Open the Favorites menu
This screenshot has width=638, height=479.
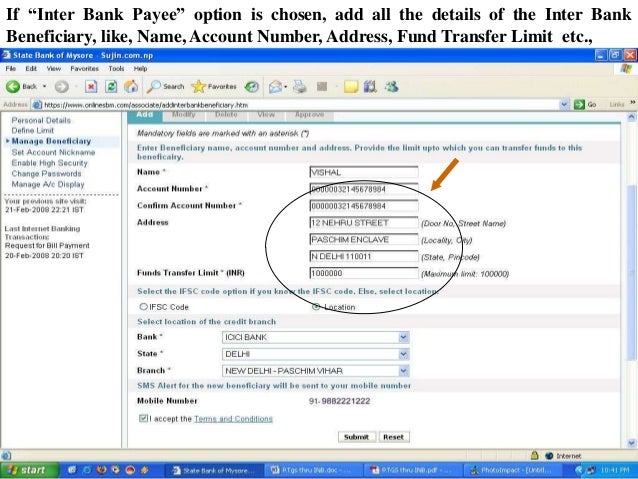[x=84, y=68]
